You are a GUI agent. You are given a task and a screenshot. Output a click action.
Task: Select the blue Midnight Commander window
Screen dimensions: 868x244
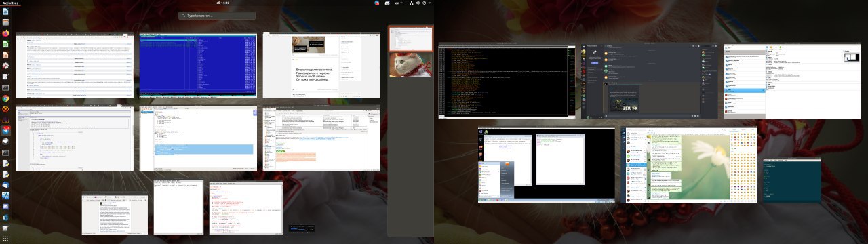[198, 65]
